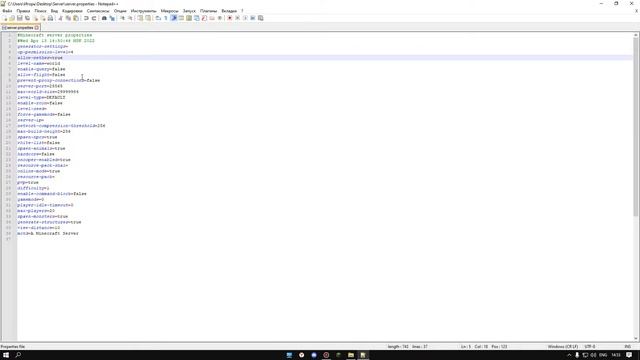
Task: Click the Redo toolbar icon
Action: (93, 18)
